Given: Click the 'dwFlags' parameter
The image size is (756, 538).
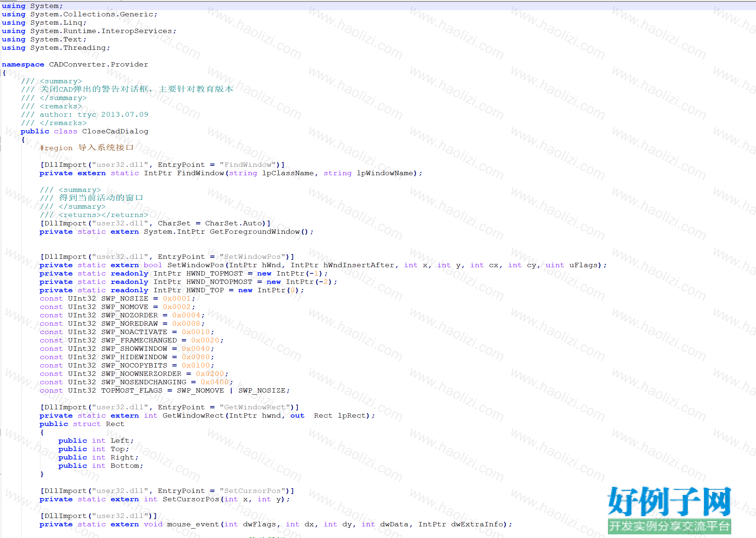Looking at the screenshot, I should [x=259, y=524].
